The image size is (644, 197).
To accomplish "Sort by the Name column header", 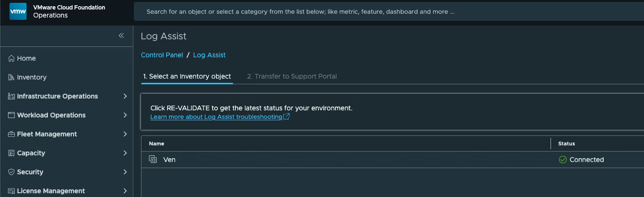I will (157, 143).
